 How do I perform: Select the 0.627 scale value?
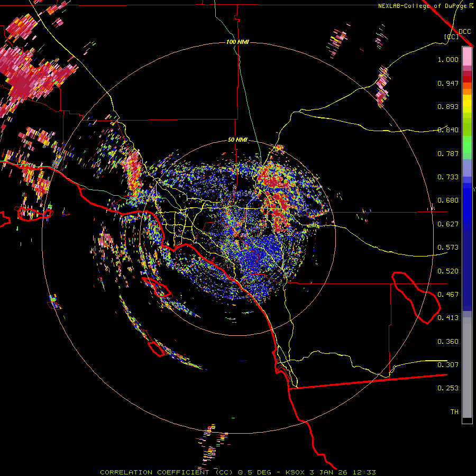pyautogui.click(x=448, y=224)
